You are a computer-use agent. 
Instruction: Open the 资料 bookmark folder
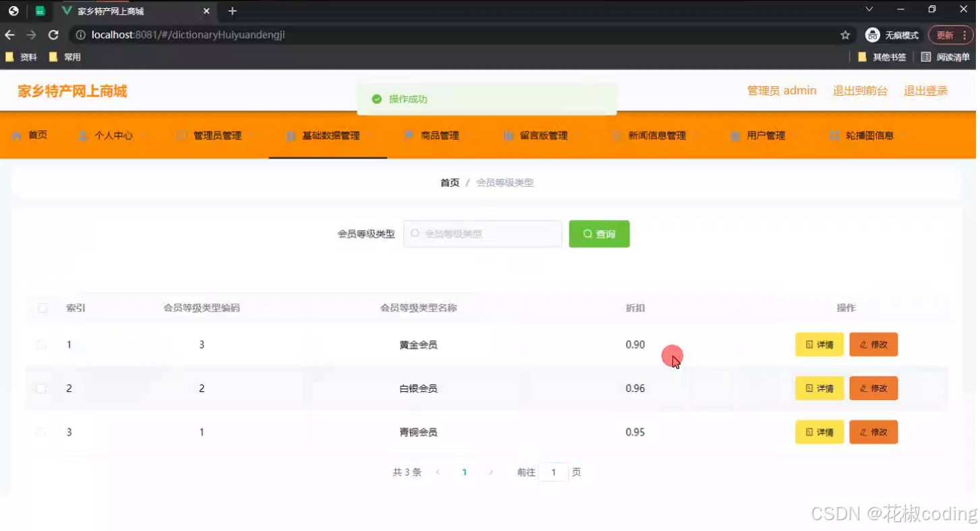tap(21, 57)
